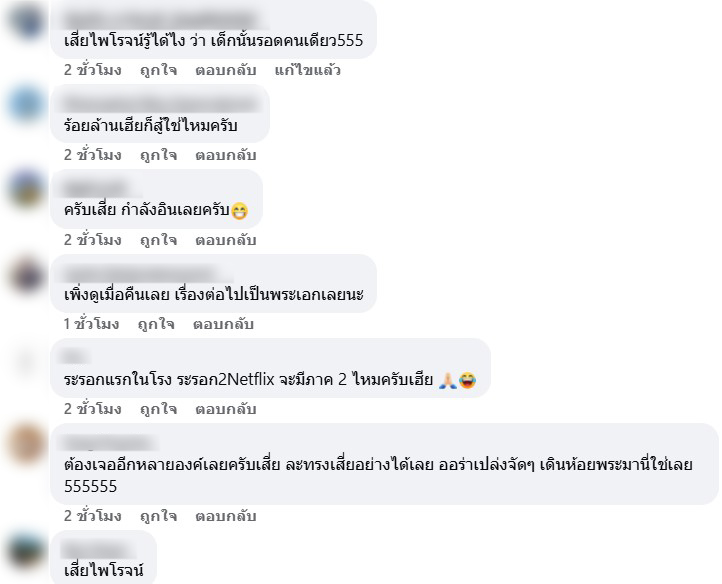Screen dimensions: 722x584
Task: Like the 'ร้อยล้านเฮียก็สู้ใช่ไหมครับ' comment
Action: [x=158, y=155]
